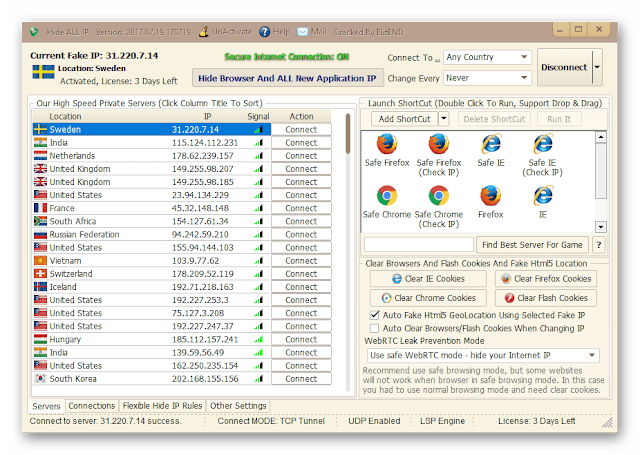The image size is (640, 455).
Task: Click the Mail envelope icon
Action: point(302,32)
